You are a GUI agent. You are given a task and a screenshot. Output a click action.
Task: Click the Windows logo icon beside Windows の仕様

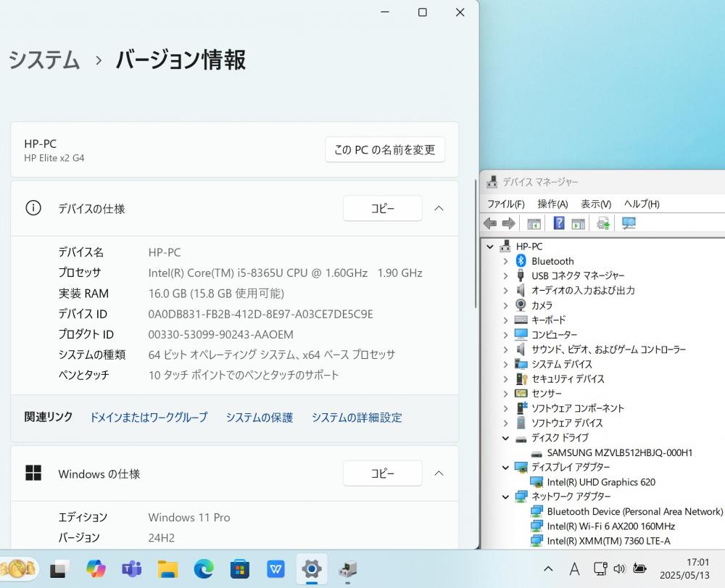click(x=33, y=473)
